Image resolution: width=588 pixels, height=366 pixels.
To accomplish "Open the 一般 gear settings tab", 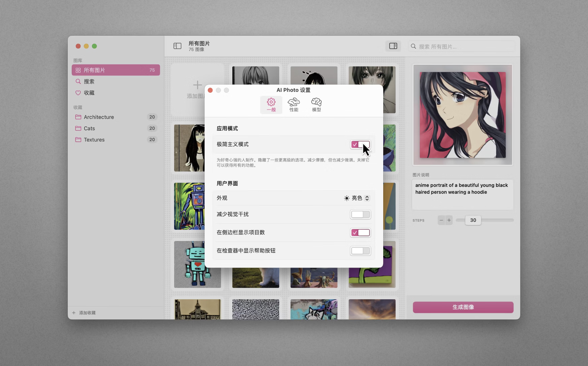I will coord(271,105).
